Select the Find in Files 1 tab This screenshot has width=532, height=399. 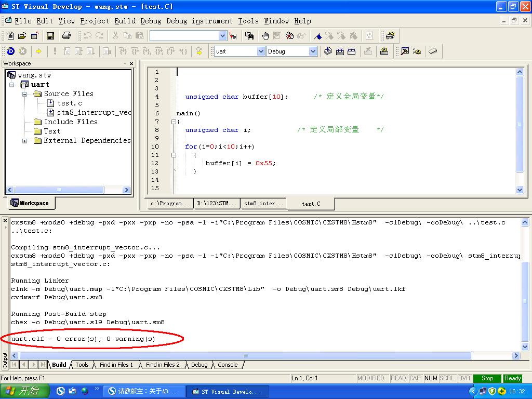(116, 365)
